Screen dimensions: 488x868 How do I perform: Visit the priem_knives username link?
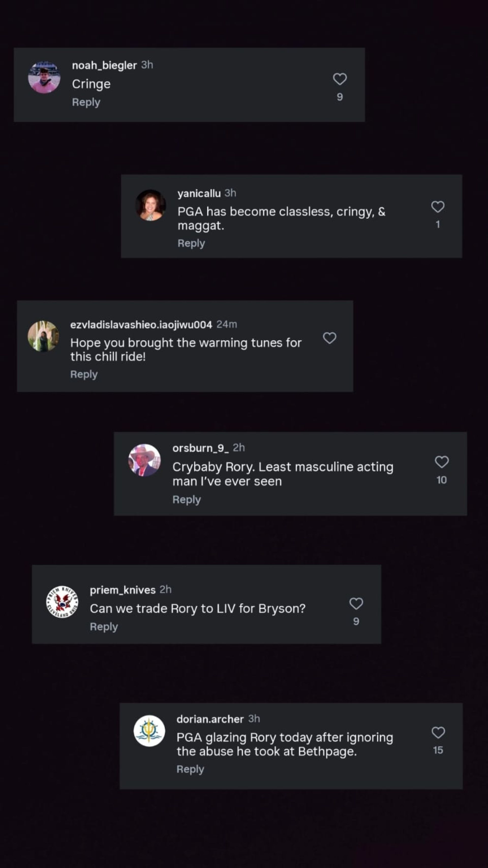pyautogui.click(x=122, y=590)
